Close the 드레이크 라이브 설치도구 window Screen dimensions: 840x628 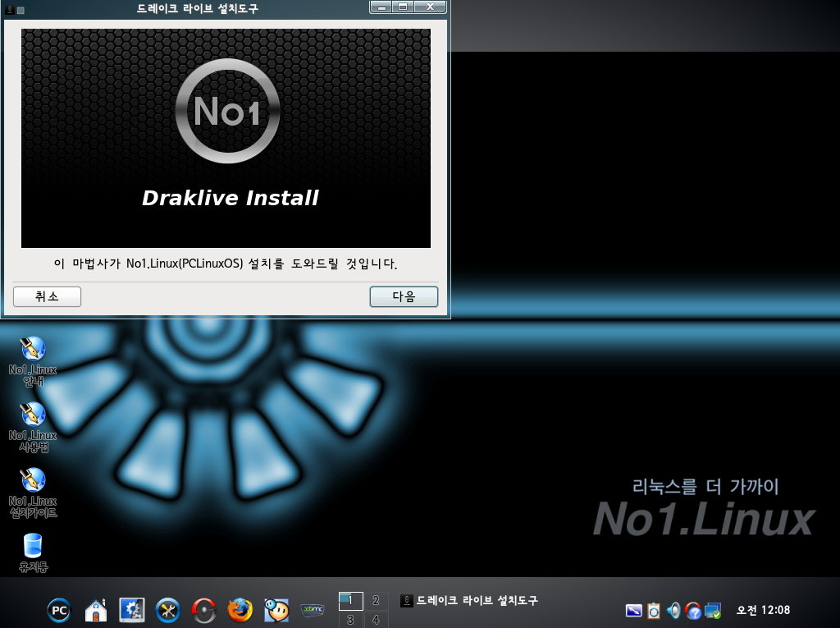click(430, 7)
